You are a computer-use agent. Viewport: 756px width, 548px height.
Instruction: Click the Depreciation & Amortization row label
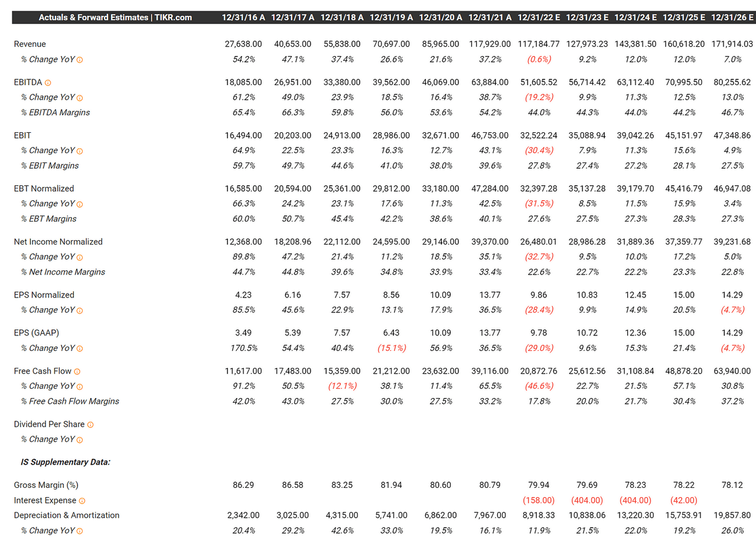point(67,516)
